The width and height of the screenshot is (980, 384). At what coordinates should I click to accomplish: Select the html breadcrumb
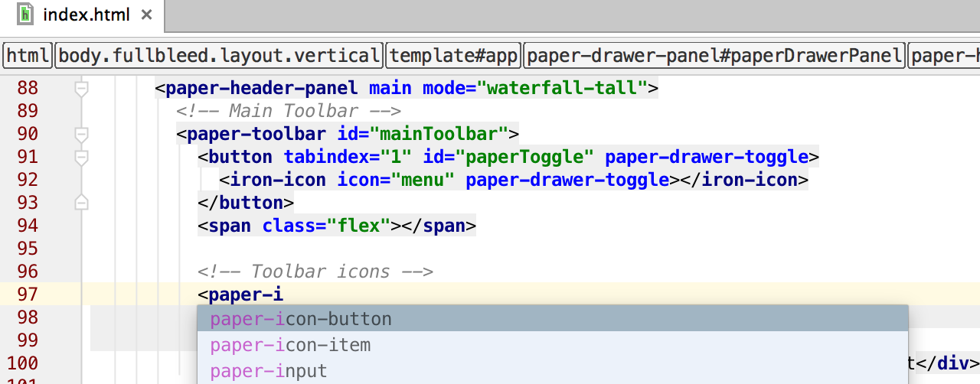point(28,55)
